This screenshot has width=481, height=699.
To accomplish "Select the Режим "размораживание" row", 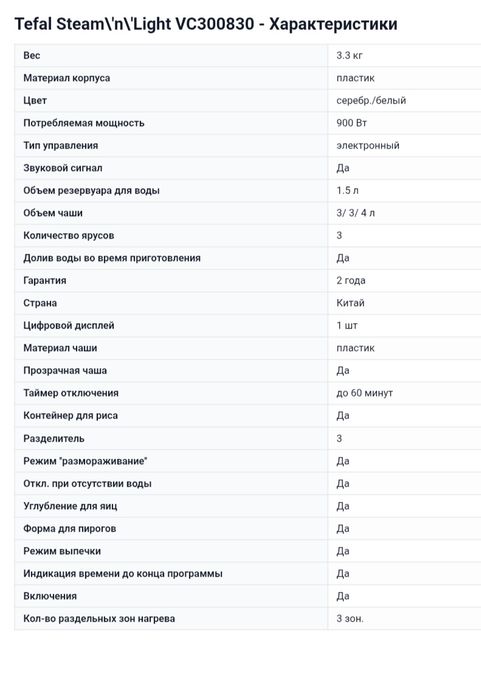I will click(x=247, y=461).
